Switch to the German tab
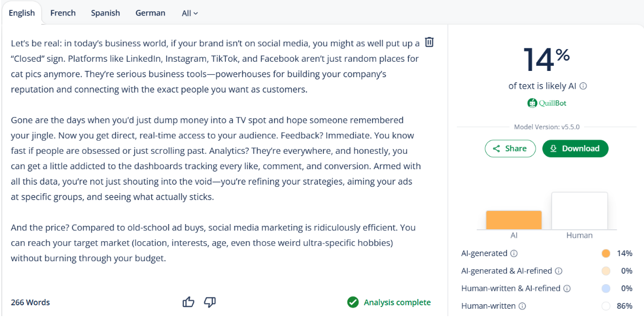This screenshot has height=323, width=644. [150, 13]
